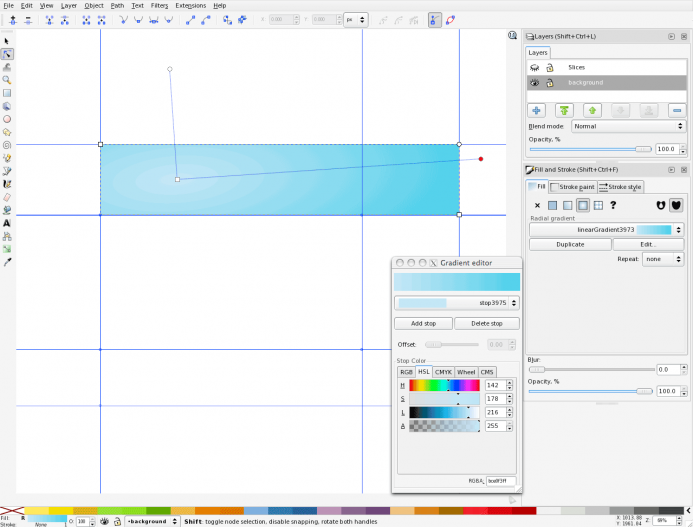
Task: Select the Ellipse circle tool
Action: pyautogui.click(x=7, y=119)
